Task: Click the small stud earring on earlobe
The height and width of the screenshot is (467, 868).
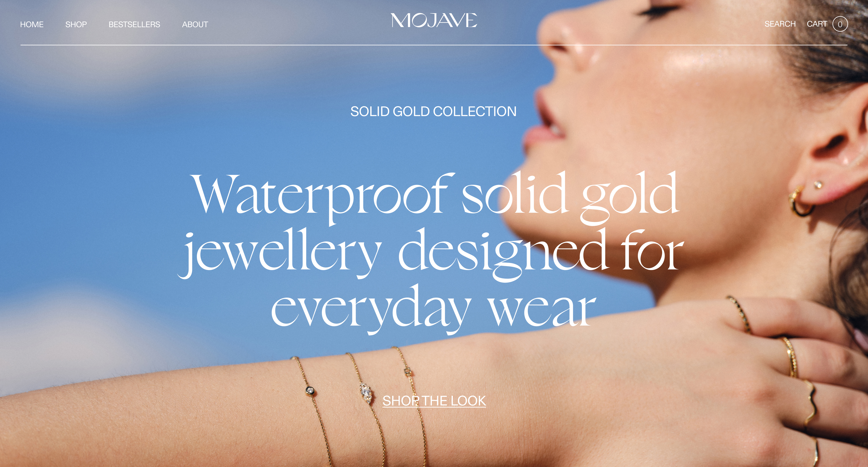Action: pos(818,184)
